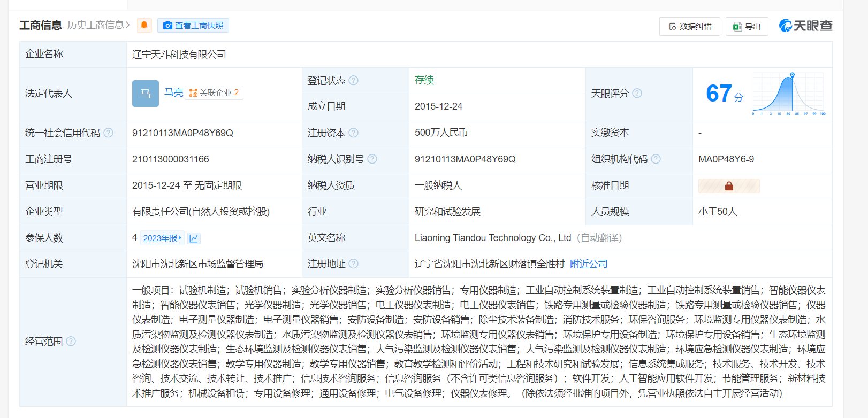
Task: Open 历史工商信息 history link
Action: click(98, 25)
